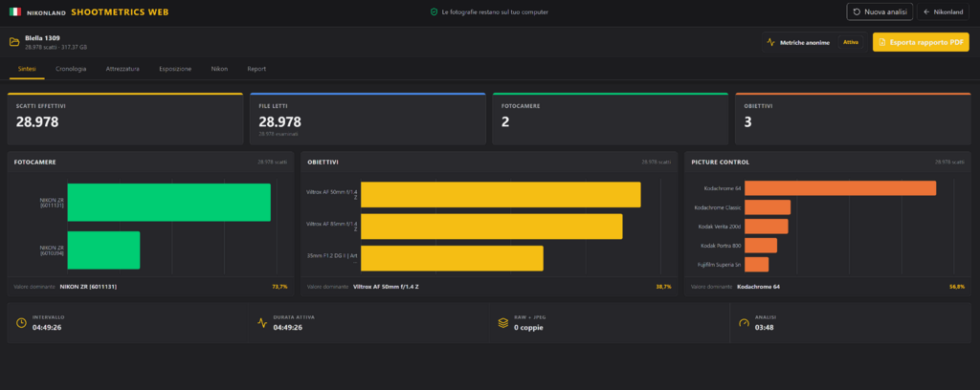This screenshot has width=980, height=390.
Task: Click the 35mm F1.2 DG II Art bar
Action: coord(452,258)
